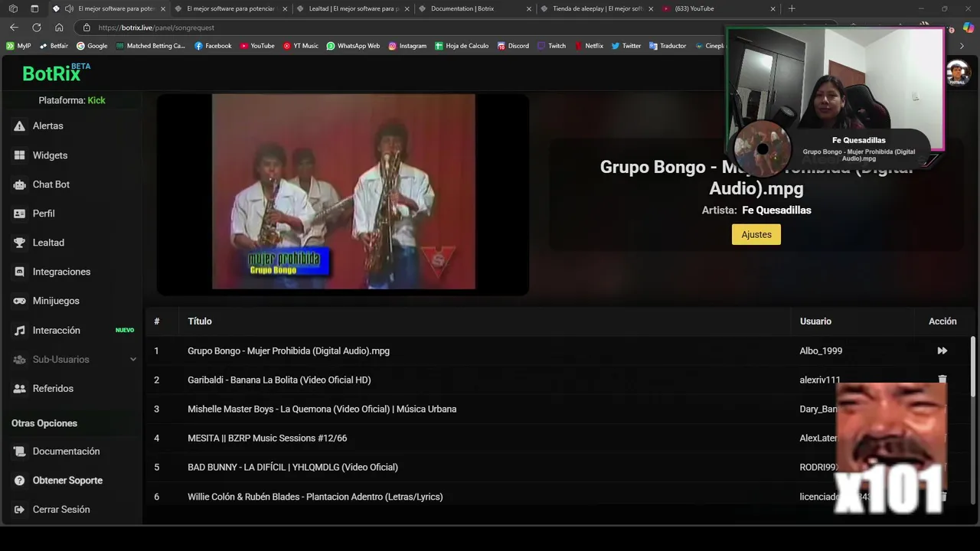Image resolution: width=980 pixels, height=551 pixels.
Task: Click the Sub-Usuarios people icon
Action: pos(19,360)
